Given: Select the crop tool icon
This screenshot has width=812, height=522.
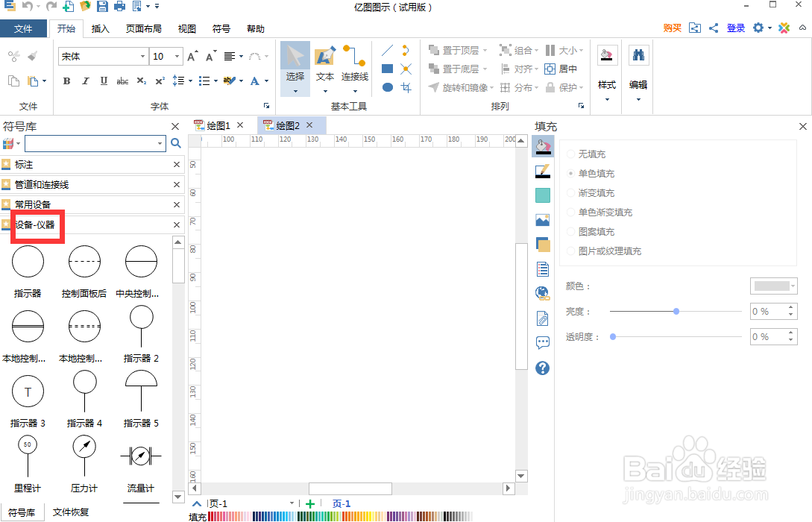Looking at the screenshot, I should pyautogui.click(x=406, y=87).
